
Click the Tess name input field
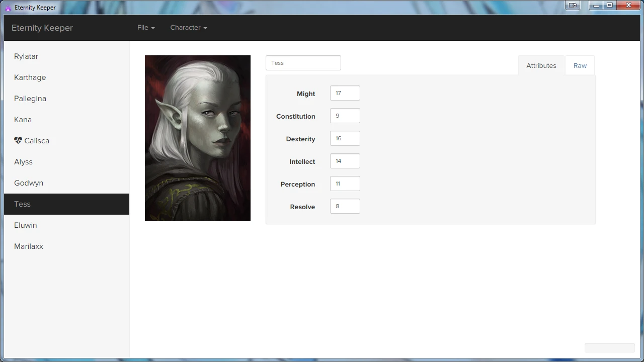303,62
